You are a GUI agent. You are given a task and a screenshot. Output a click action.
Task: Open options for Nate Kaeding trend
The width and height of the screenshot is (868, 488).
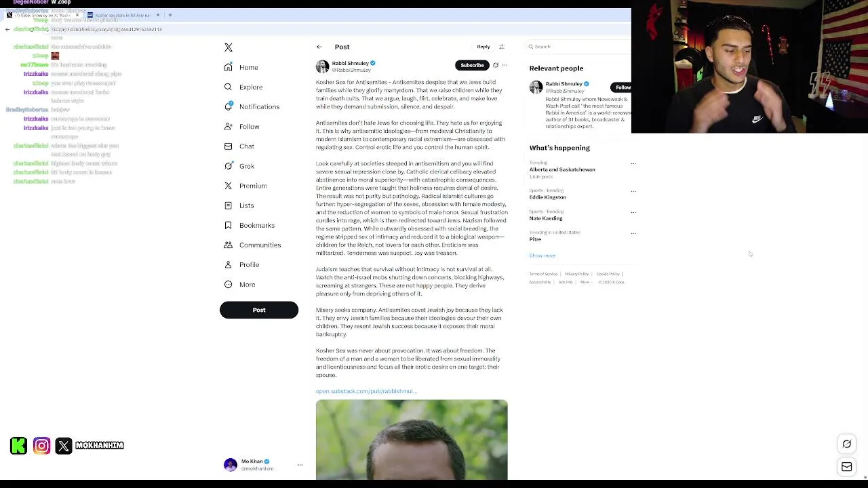(633, 212)
